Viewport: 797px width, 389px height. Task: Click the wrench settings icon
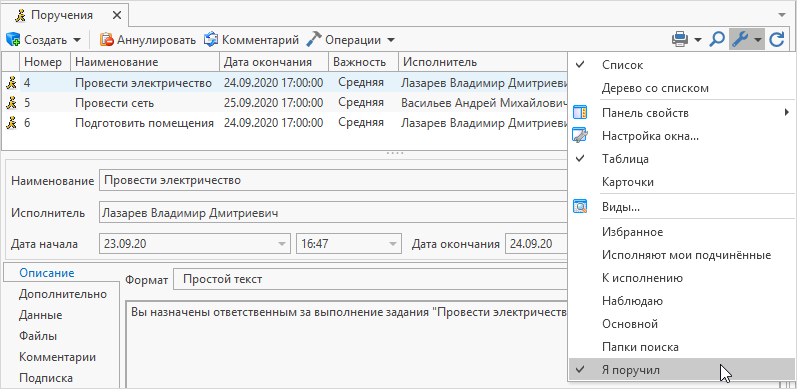click(740, 39)
